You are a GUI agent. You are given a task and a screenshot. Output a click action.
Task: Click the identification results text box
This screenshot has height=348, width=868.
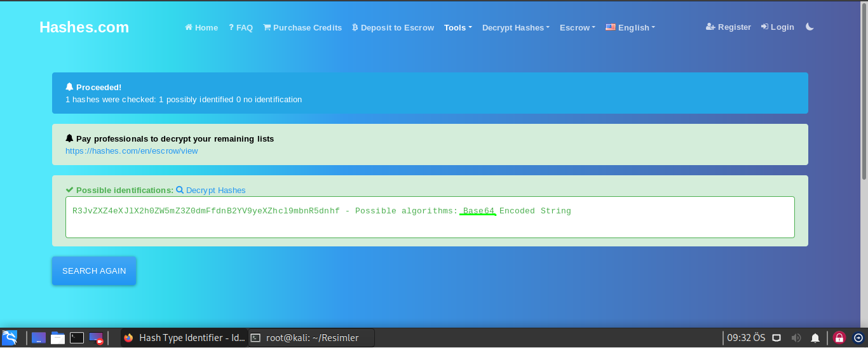tap(430, 217)
